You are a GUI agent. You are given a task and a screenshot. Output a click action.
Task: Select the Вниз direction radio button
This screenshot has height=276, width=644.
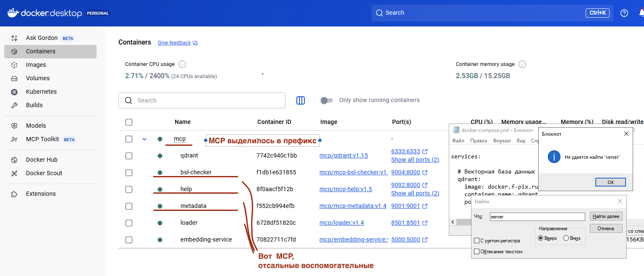pyautogui.click(x=566, y=238)
